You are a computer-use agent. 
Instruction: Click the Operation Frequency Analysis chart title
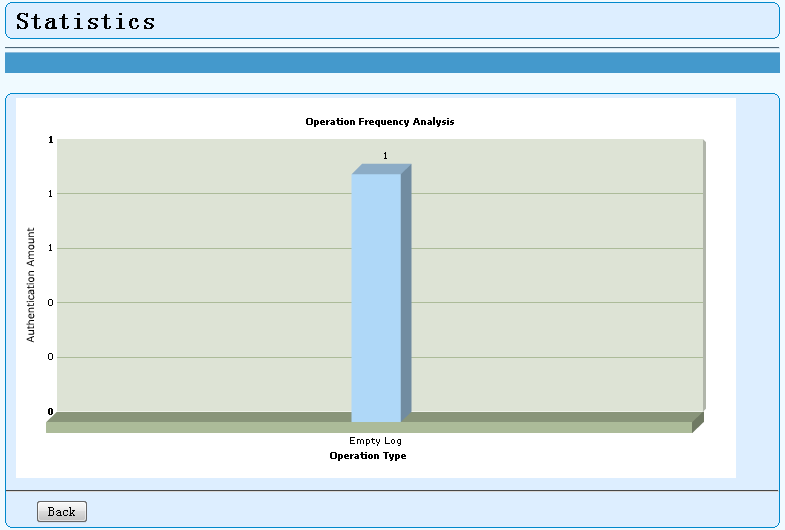(379, 122)
